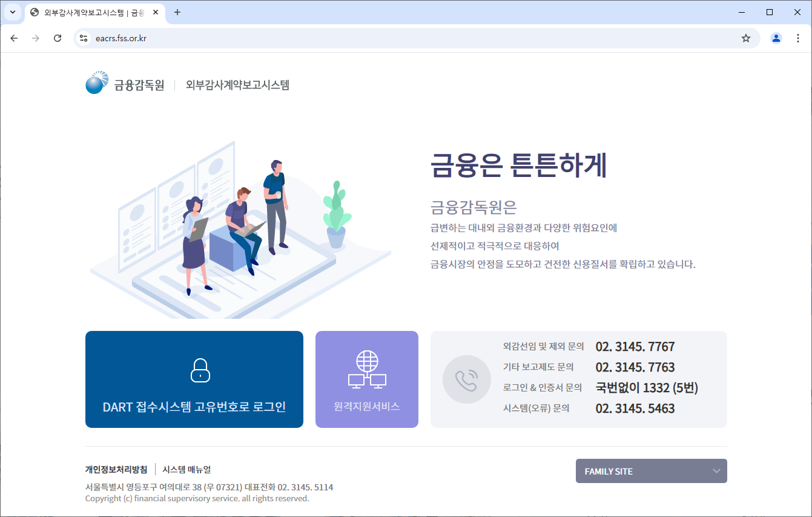Click the padlock icon on login card

200,370
